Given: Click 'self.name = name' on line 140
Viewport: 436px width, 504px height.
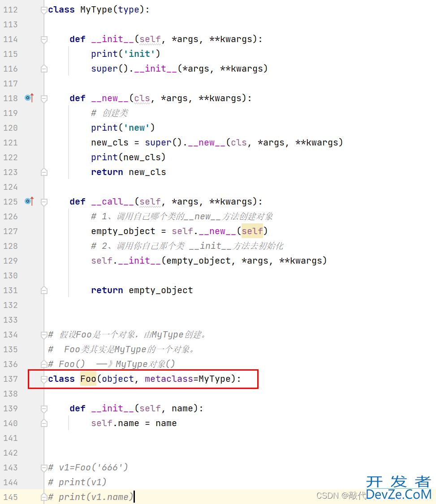Looking at the screenshot, I should coord(134,423).
